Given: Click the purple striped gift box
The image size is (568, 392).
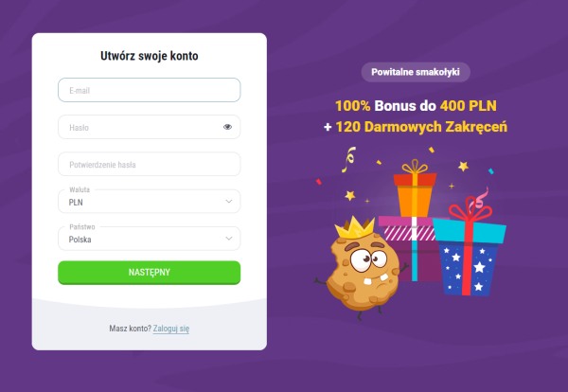Looking at the screenshot, I should click(409, 248).
